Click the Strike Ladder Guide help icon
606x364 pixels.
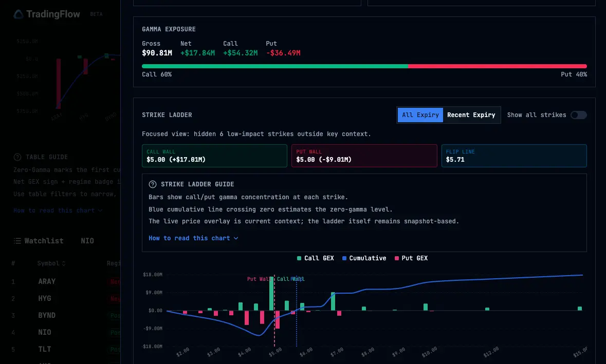[x=153, y=184]
